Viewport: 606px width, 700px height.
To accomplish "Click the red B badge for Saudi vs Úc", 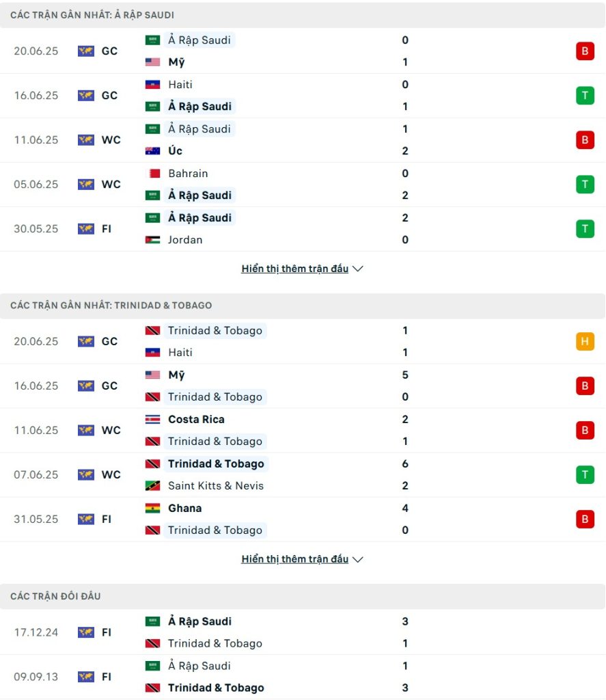I will point(585,140).
